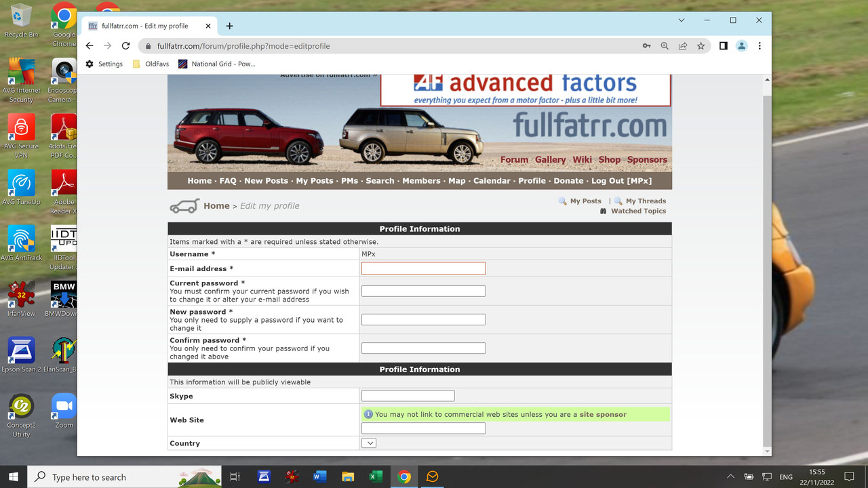
Task: Open Excel from the taskbar
Action: 376,476
